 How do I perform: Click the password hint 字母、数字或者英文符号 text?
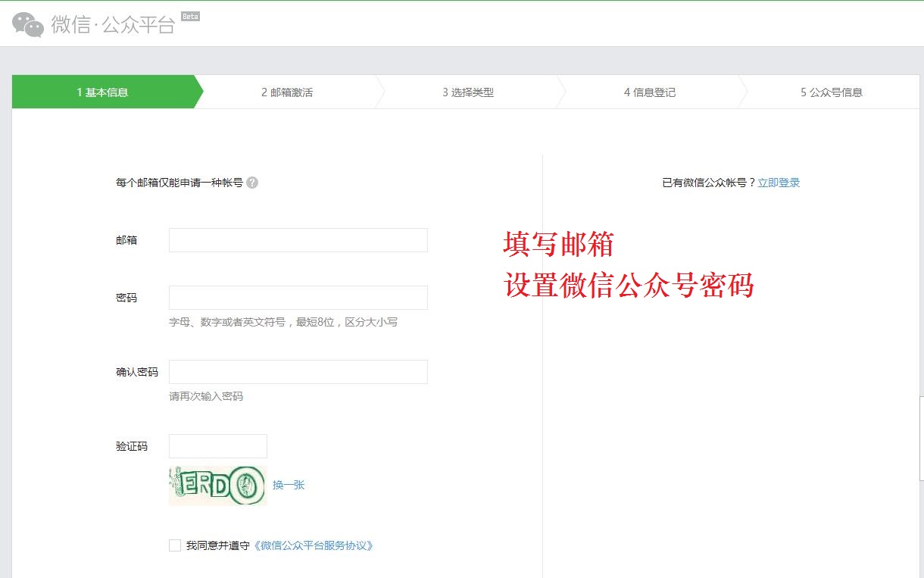point(283,322)
